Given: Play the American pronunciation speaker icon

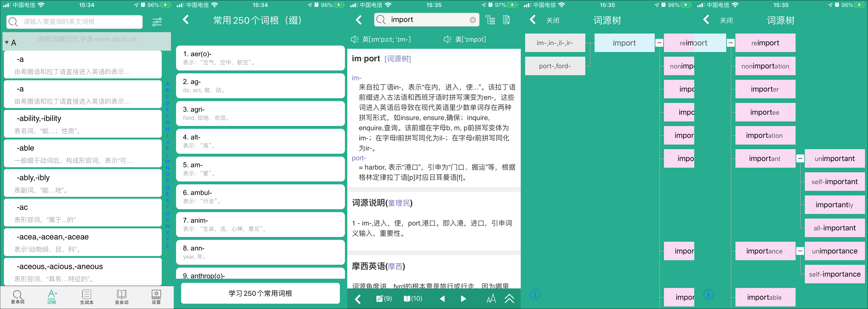Looking at the screenshot, I should [x=447, y=39].
